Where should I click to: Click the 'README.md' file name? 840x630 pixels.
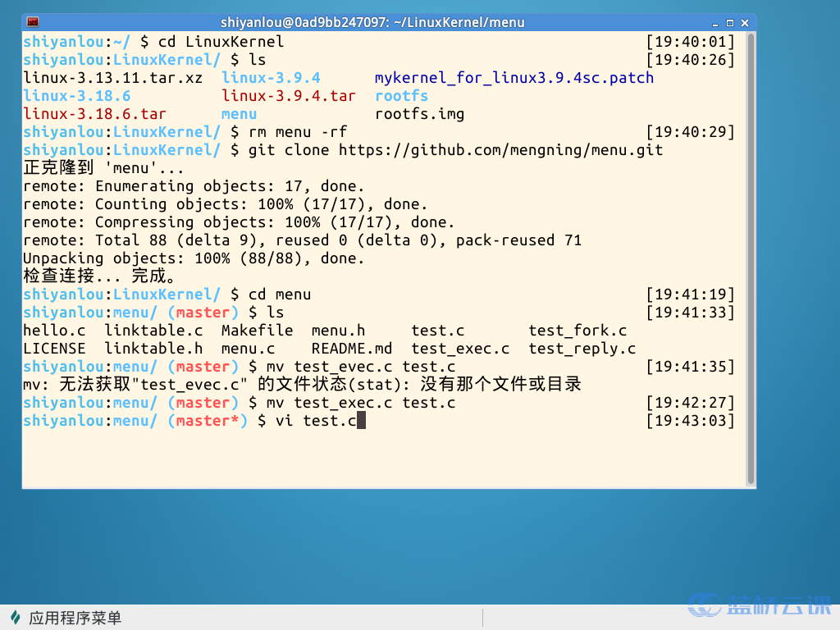[351, 349]
